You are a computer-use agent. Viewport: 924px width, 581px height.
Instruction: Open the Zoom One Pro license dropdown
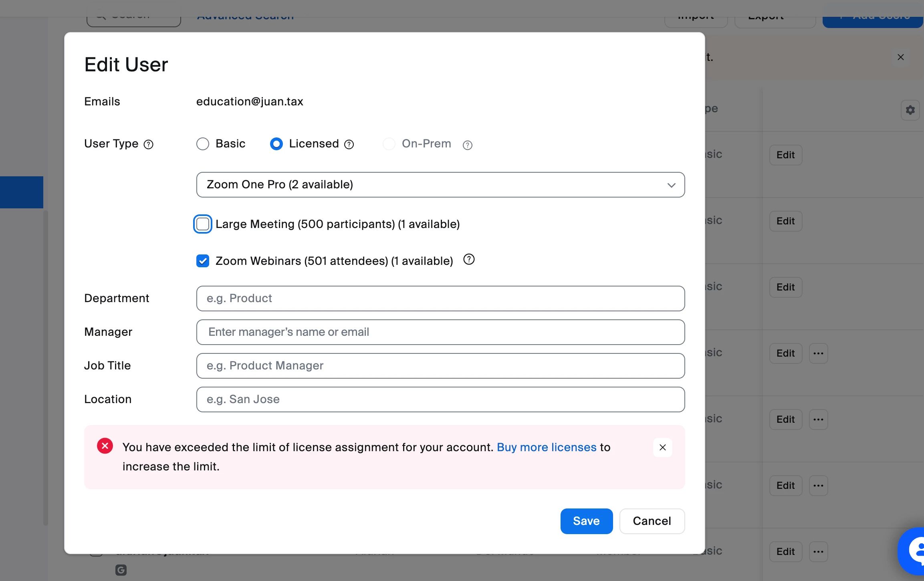440,185
